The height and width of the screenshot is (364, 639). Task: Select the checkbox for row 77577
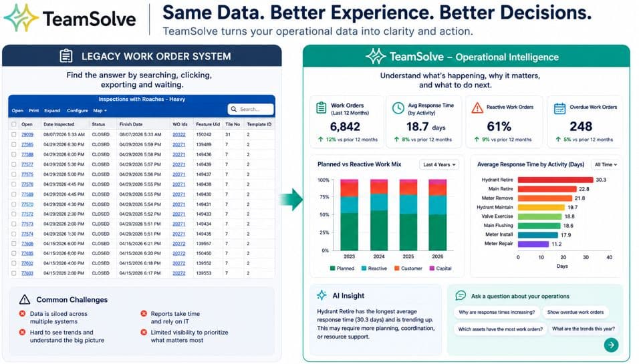[14, 164]
